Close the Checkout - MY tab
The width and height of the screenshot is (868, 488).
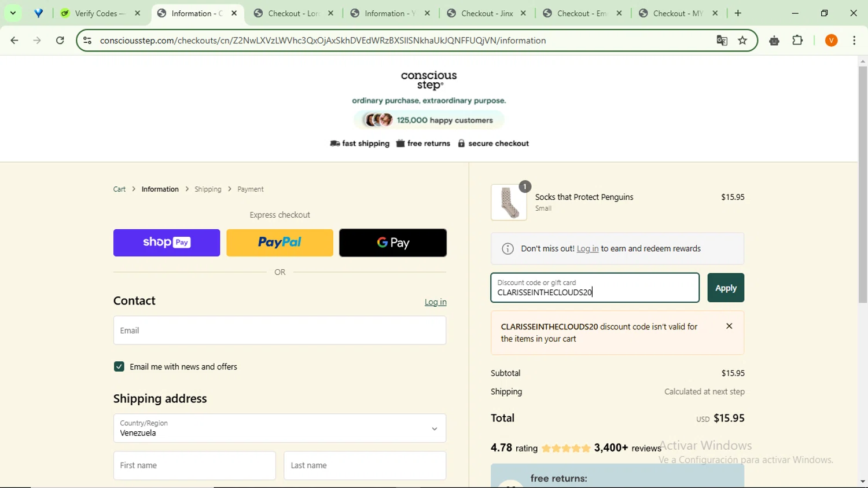[x=715, y=13]
